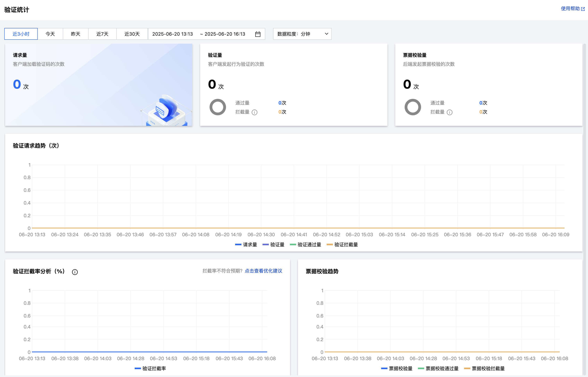The image size is (588, 377).
Task: Click the end time 2025-06-20 16:13 field
Action: [225, 34]
